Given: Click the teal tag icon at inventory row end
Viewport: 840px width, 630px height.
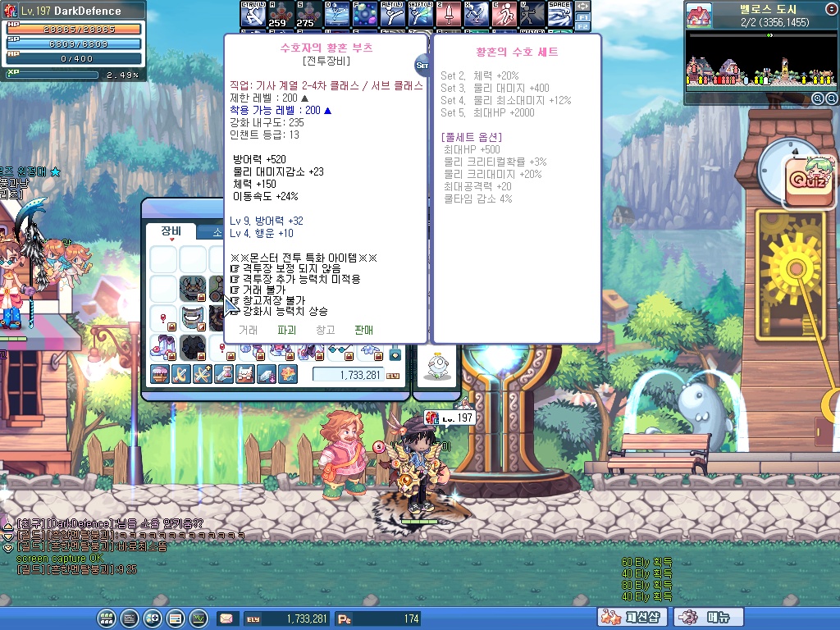Looking at the screenshot, I should pyautogui.click(x=395, y=354).
